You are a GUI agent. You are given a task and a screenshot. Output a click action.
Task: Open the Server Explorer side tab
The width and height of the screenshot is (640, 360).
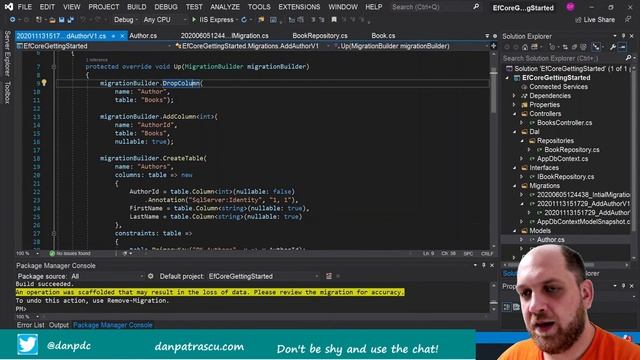7,53
